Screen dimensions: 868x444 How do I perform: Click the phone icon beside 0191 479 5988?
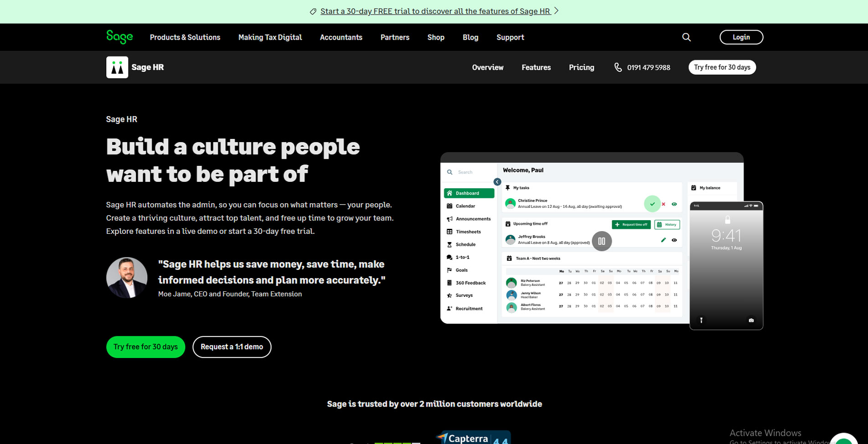point(618,67)
